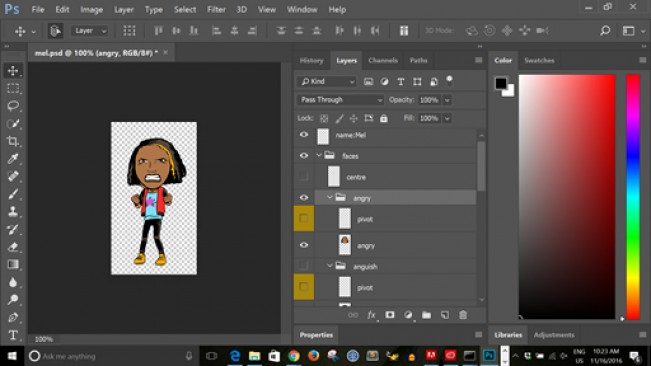The height and width of the screenshot is (366, 651).
Task: Filter layers by pixel layers icon
Action: [x=368, y=82]
